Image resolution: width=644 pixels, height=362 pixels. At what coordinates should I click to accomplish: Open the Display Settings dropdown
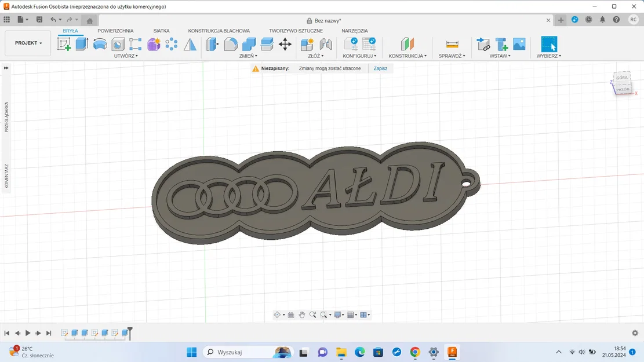pyautogui.click(x=339, y=315)
